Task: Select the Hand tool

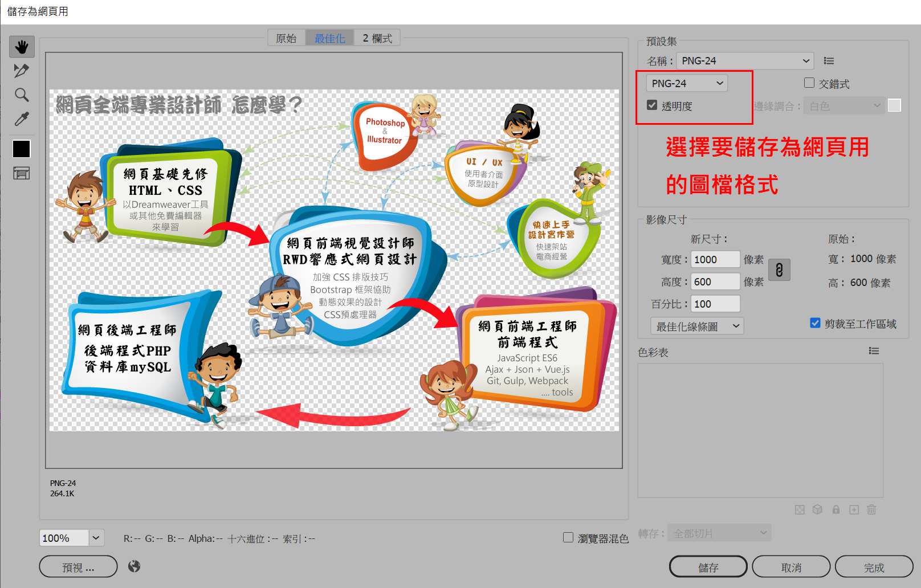Action: 22,47
